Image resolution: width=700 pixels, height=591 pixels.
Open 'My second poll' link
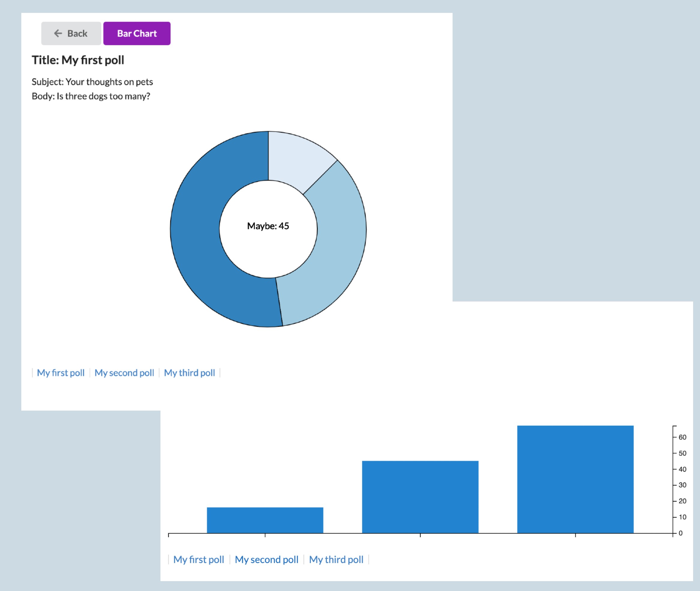tap(124, 373)
